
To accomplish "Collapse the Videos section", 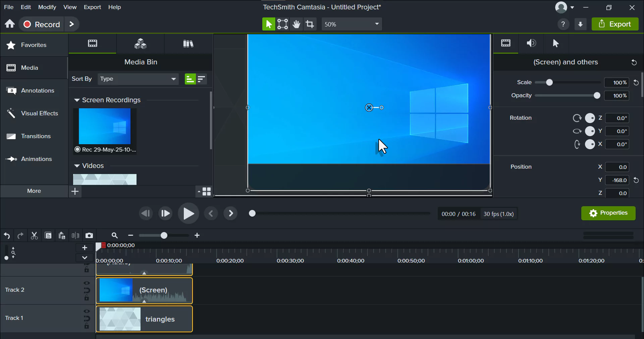I will [77, 166].
